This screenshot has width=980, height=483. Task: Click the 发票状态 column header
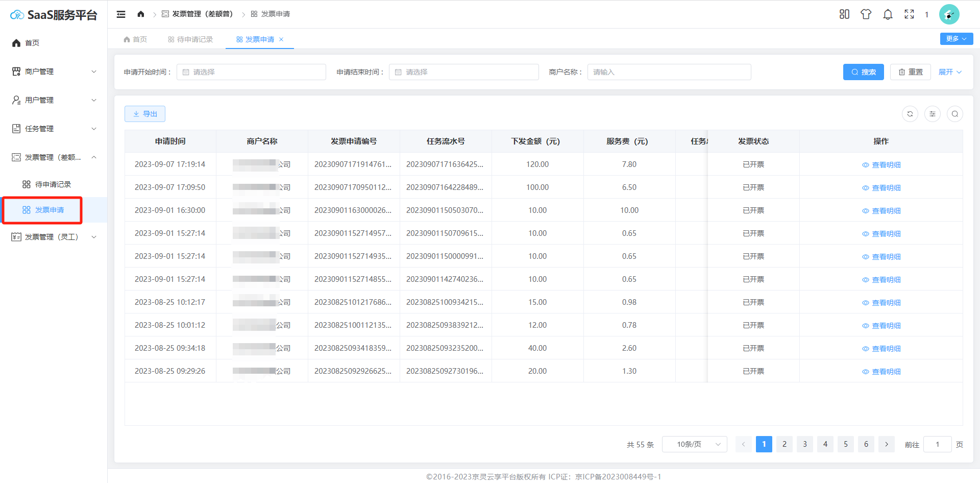tap(753, 141)
